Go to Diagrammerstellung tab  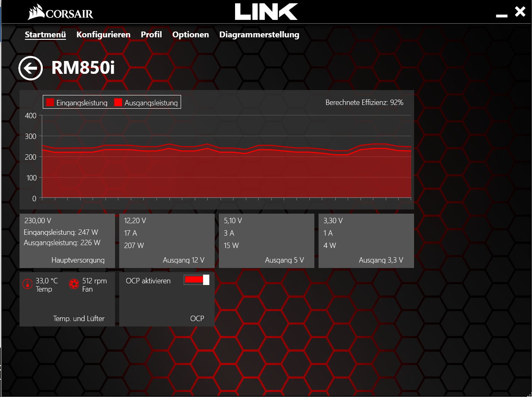click(259, 34)
